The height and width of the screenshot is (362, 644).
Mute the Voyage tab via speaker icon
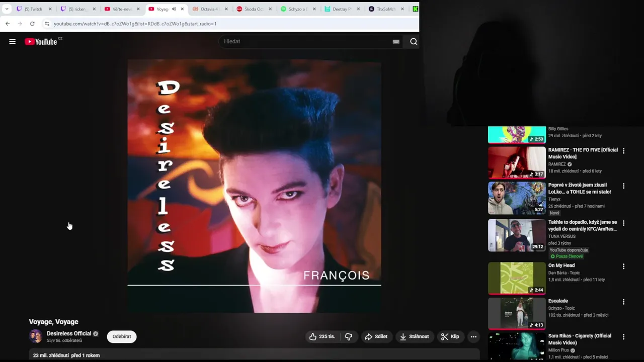(174, 9)
